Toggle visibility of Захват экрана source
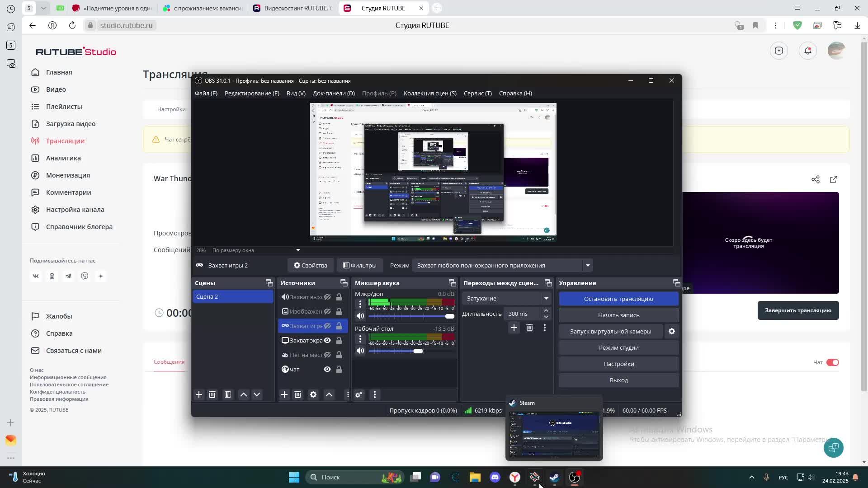 [x=327, y=340]
